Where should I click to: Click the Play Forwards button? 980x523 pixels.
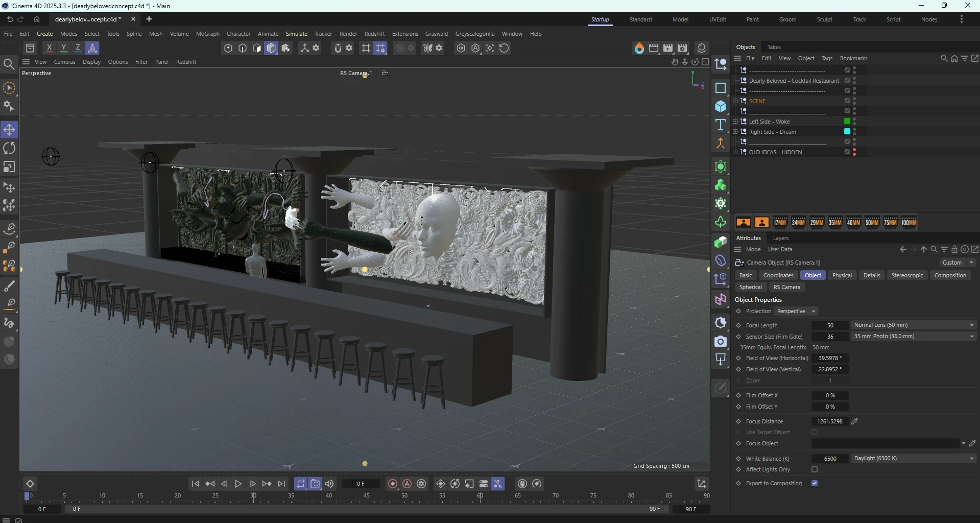[238, 484]
